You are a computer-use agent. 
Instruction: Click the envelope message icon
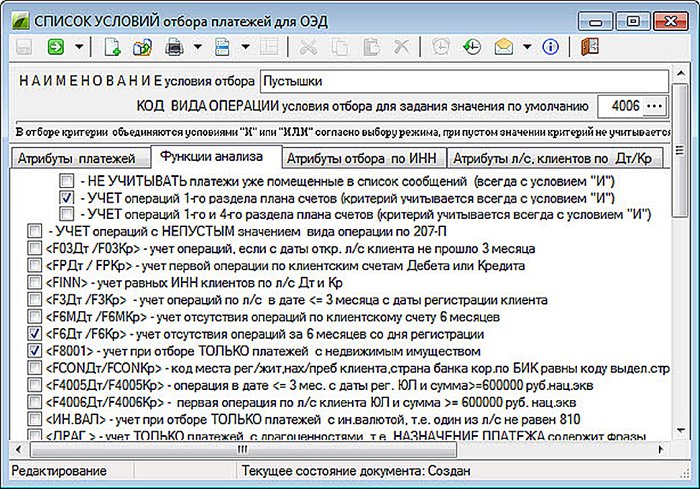503,47
